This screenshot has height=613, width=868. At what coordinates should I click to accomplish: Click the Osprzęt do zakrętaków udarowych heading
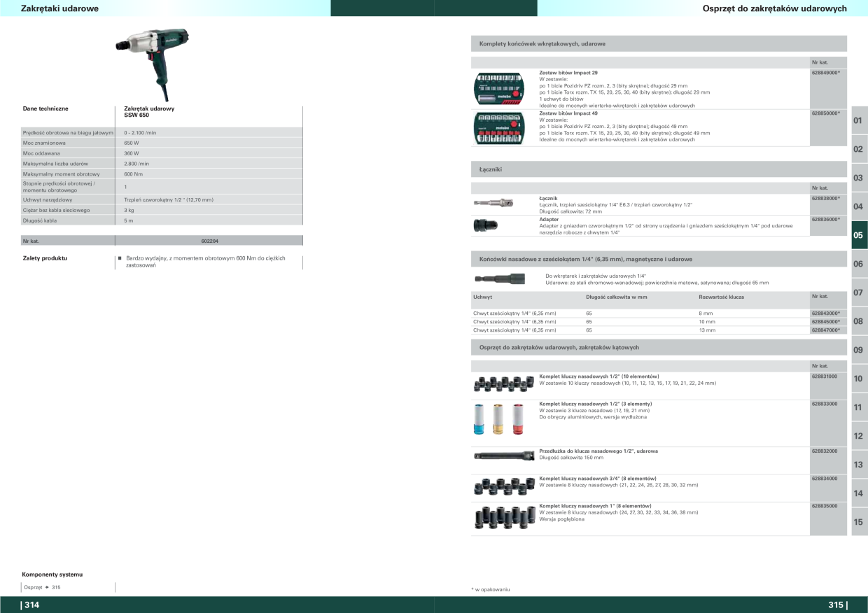(x=774, y=8)
